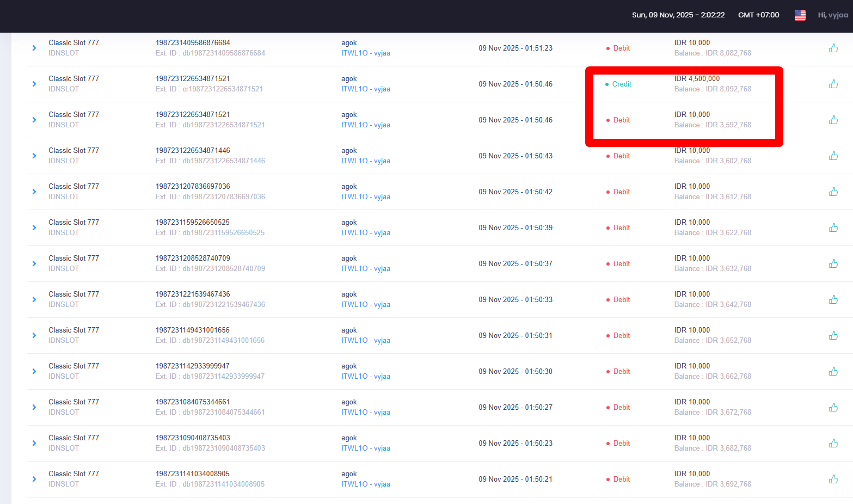Click the Debit label in 01:50:27 row
The height and width of the screenshot is (504, 853).
click(621, 407)
